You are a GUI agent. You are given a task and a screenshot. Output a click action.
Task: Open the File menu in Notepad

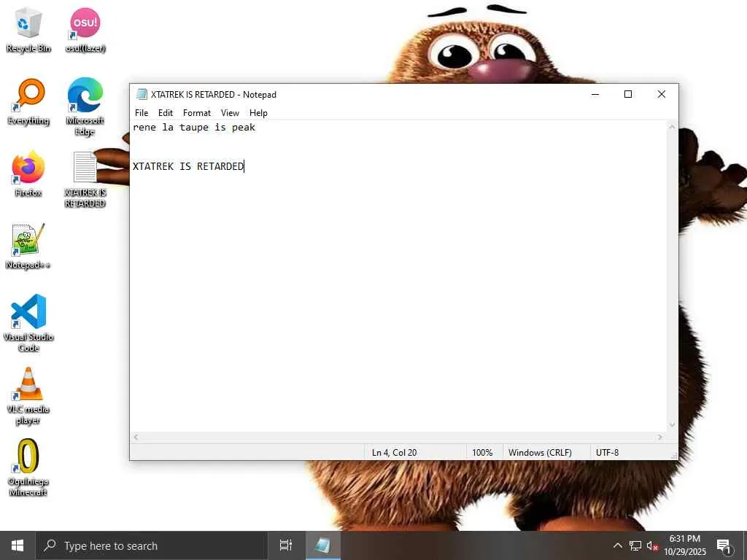coord(142,113)
